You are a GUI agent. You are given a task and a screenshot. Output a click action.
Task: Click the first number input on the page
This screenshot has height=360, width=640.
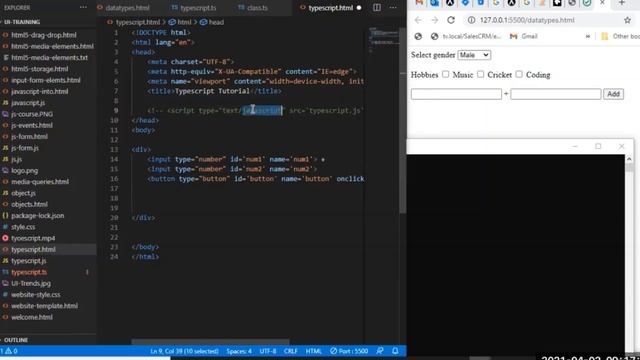coord(456,94)
